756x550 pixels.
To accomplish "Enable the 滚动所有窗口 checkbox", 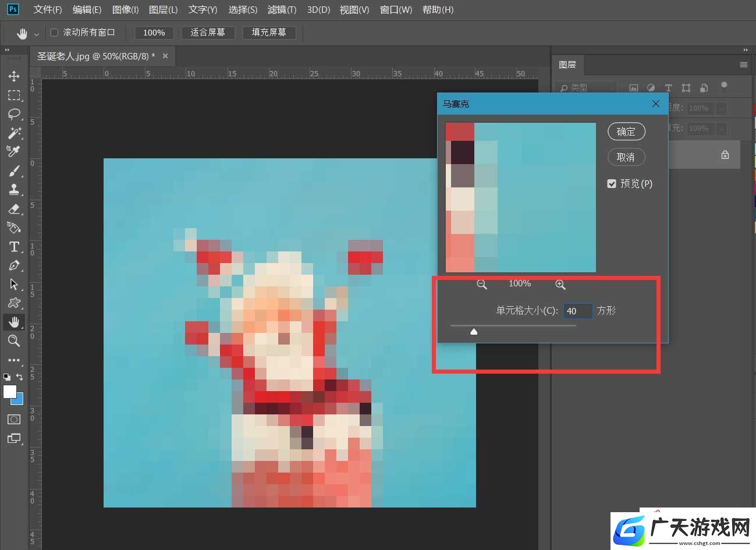I will point(55,33).
